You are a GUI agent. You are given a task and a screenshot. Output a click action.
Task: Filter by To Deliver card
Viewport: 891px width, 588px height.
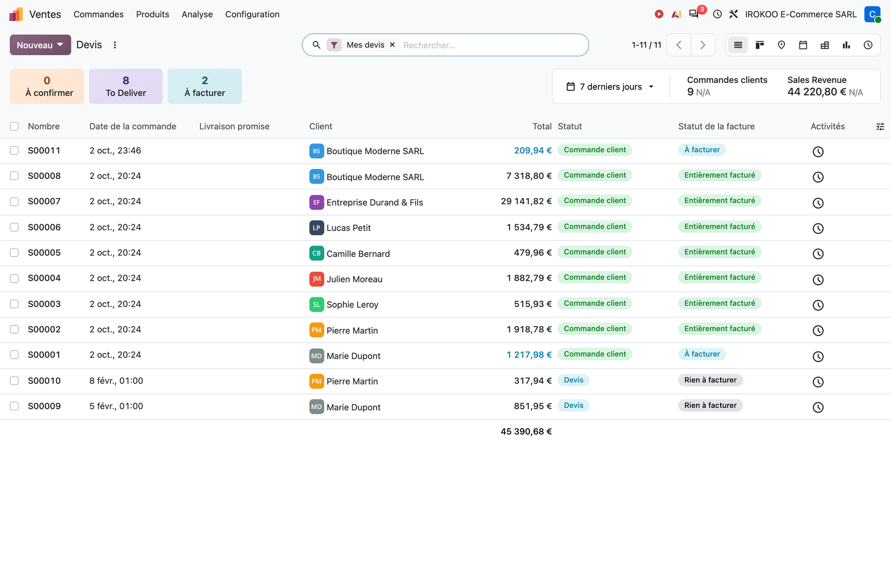point(126,86)
